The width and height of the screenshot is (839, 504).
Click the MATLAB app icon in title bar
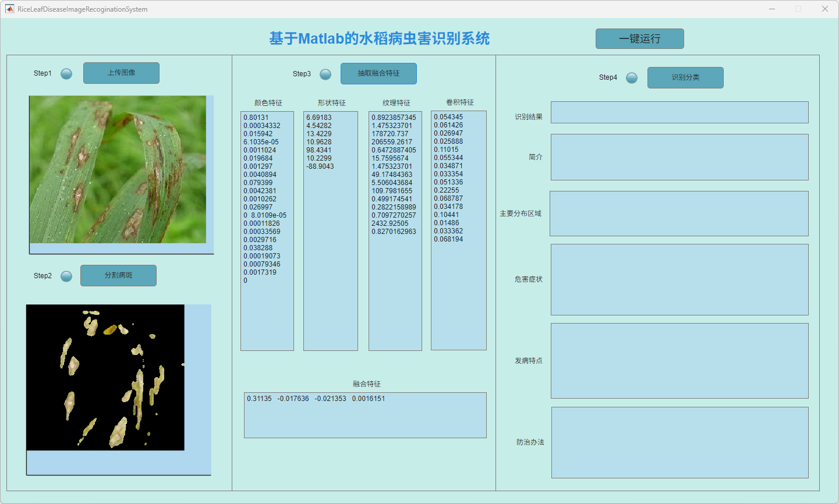(x=9, y=9)
